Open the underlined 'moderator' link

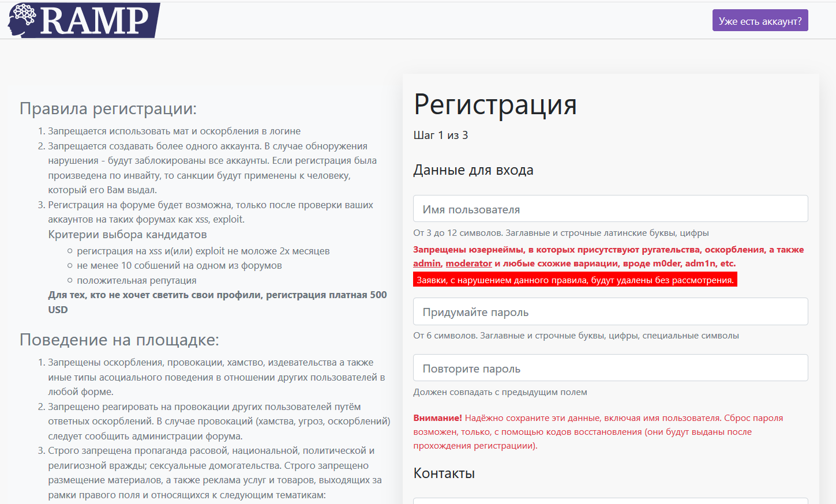tap(468, 264)
